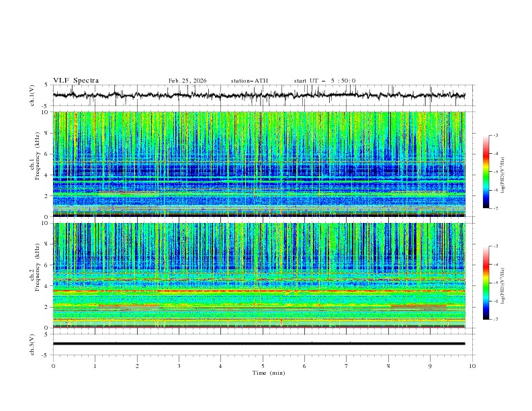
Task: Click the "-7" label on ch.1 colorbar
Action: (495, 208)
